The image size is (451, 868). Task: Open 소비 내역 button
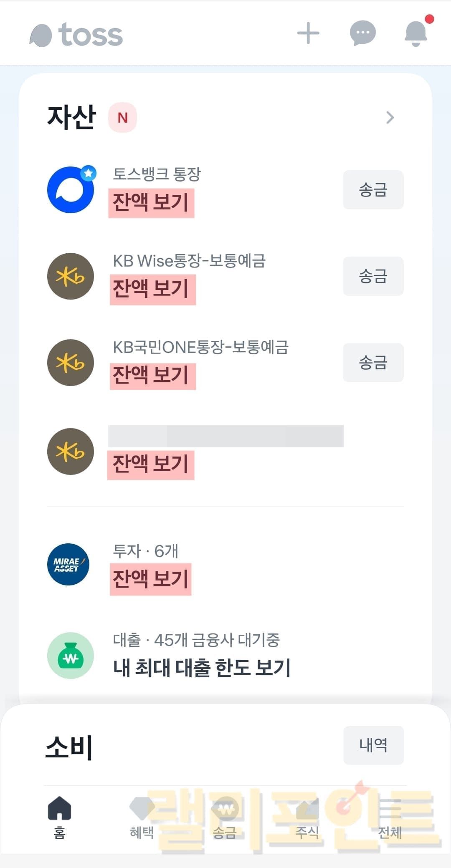[373, 745]
